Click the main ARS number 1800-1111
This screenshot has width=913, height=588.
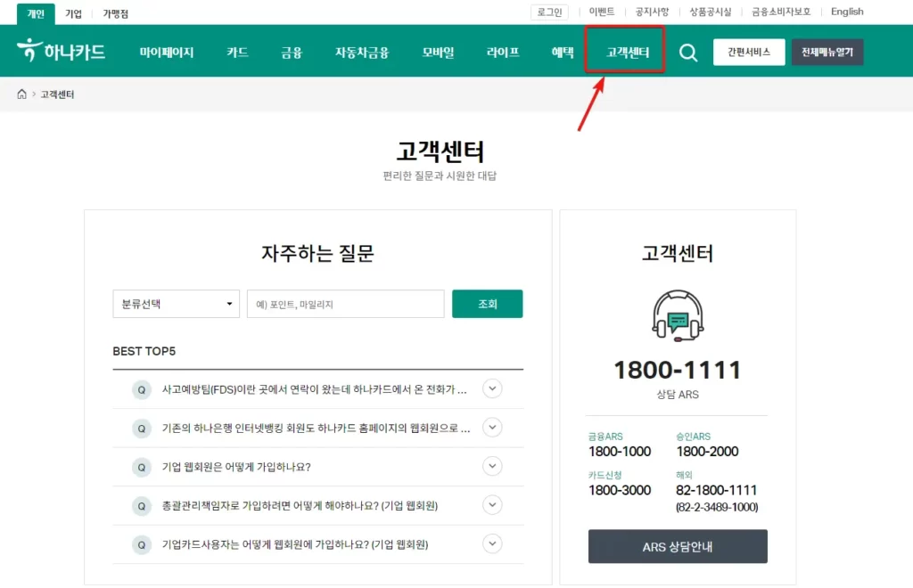click(678, 370)
